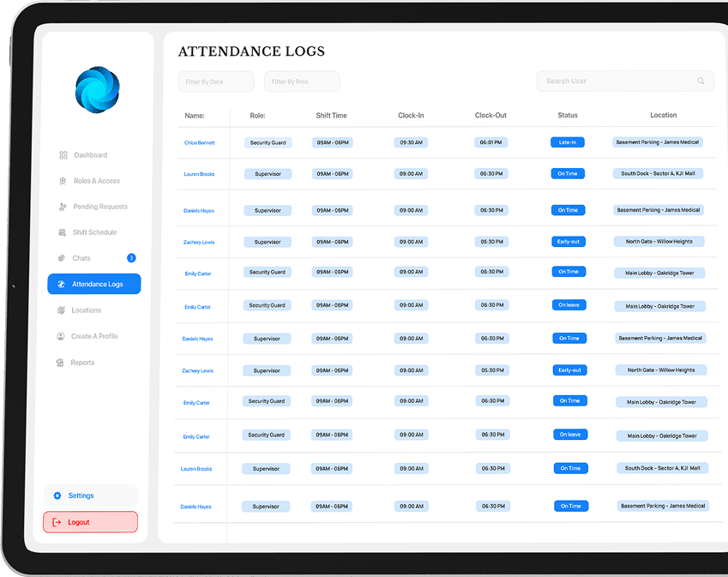
Task: Click the red Logout button
Action: (x=91, y=522)
